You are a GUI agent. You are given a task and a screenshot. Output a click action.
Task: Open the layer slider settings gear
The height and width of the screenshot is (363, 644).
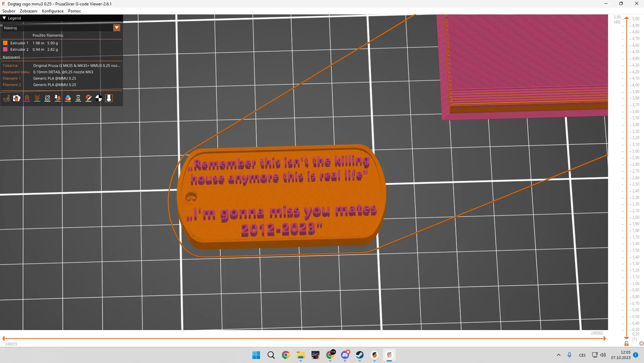tap(641, 344)
